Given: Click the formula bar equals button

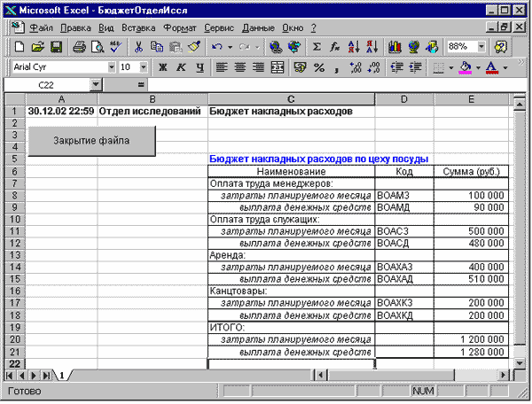Looking at the screenshot, I should [x=141, y=85].
